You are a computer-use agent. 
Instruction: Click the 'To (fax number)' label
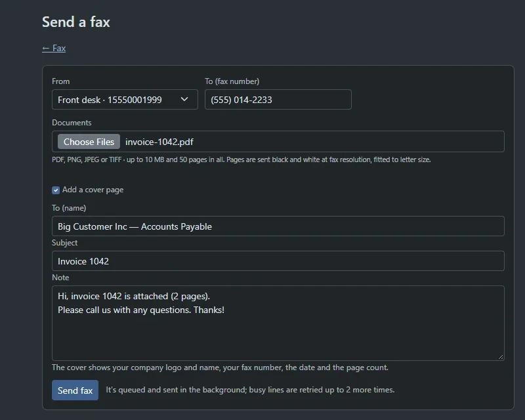point(232,81)
